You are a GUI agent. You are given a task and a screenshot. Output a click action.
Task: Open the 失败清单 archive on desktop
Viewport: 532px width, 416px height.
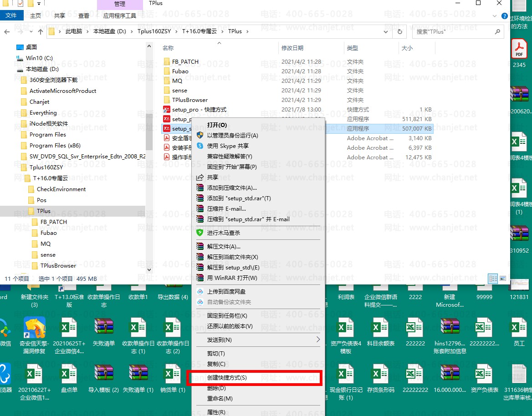pyautogui.click(x=104, y=332)
